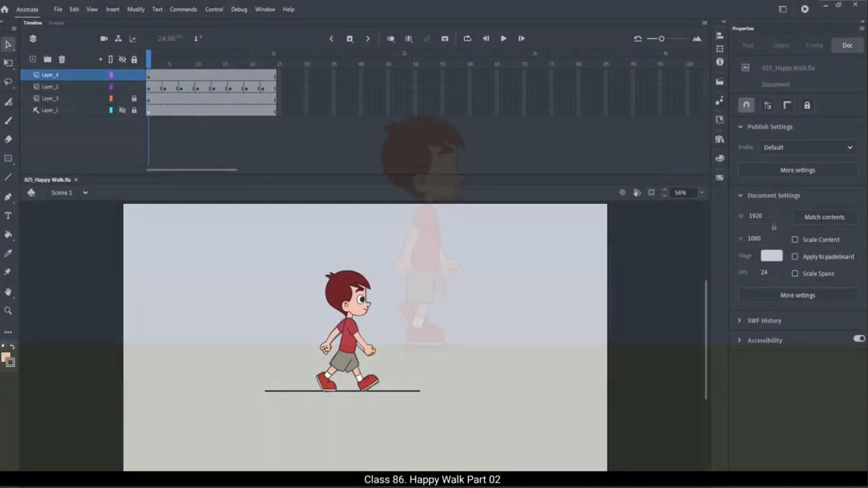Expand the SWF History section
Image resolution: width=868 pixels, height=488 pixels.
[x=740, y=320]
